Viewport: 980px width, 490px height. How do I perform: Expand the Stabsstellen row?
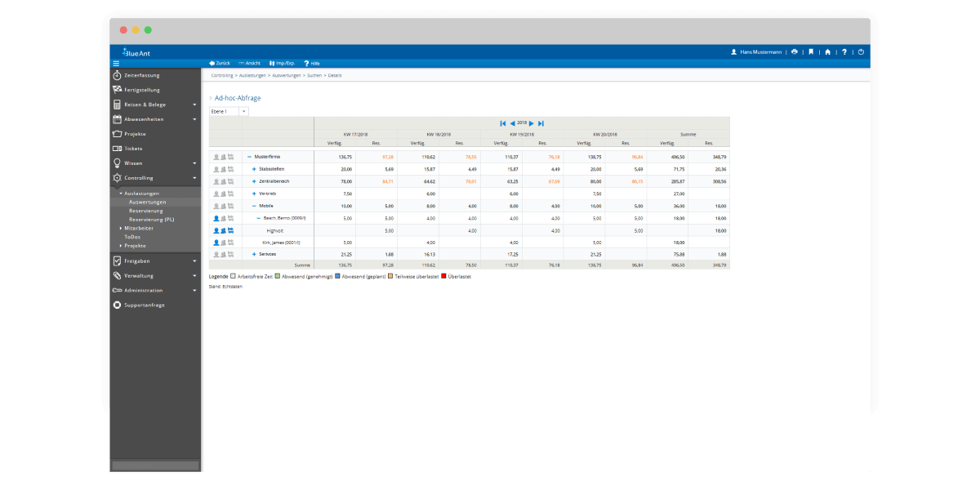pos(254,168)
